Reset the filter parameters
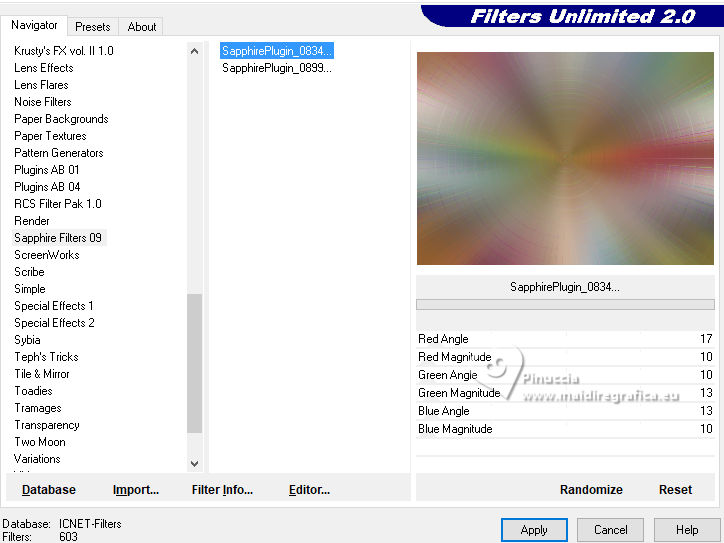The image size is (724, 543). [x=675, y=490]
